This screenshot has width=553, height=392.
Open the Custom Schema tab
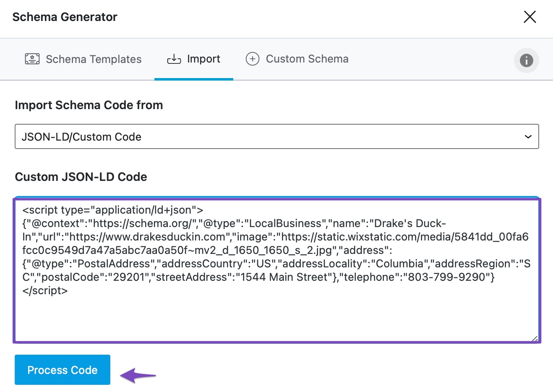[x=297, y=59]
